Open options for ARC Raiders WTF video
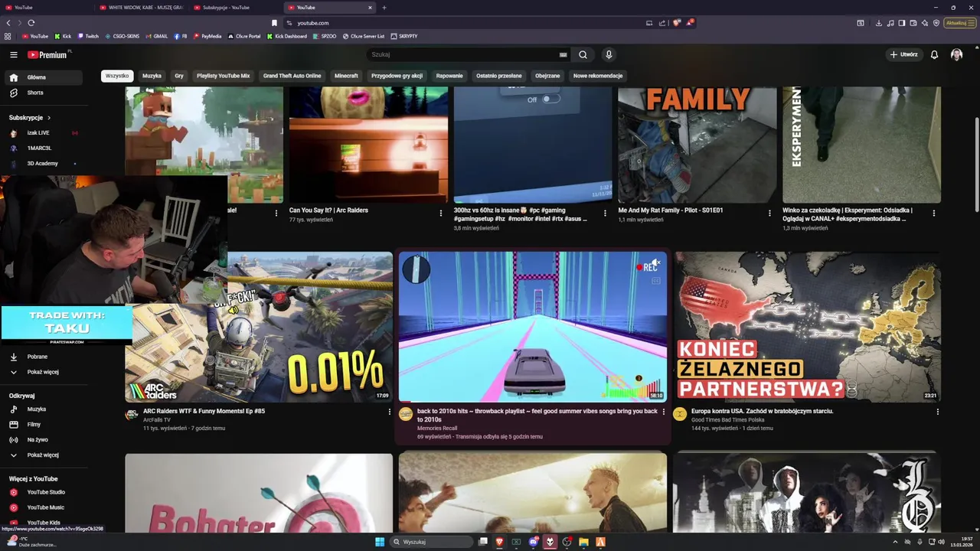 [x=389, y=412]
